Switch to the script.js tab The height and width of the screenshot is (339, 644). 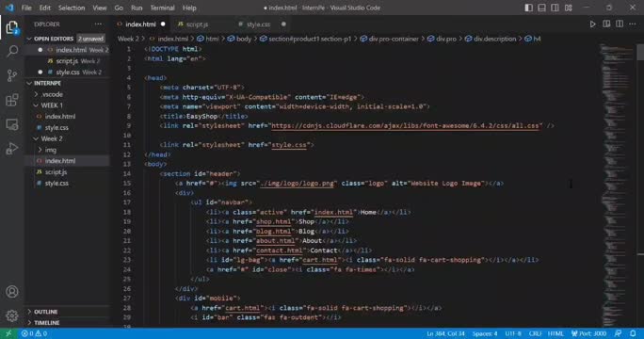click(197, 24)
